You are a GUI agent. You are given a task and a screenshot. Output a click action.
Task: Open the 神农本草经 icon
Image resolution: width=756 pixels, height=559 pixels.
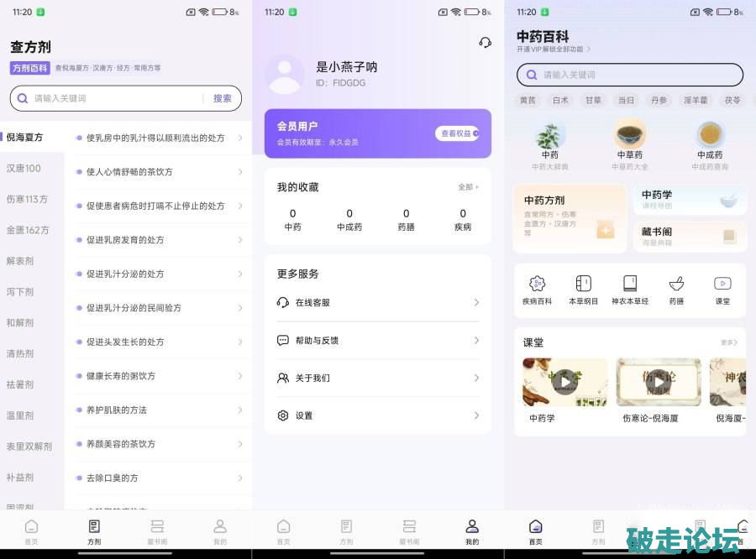click(629, 284)
